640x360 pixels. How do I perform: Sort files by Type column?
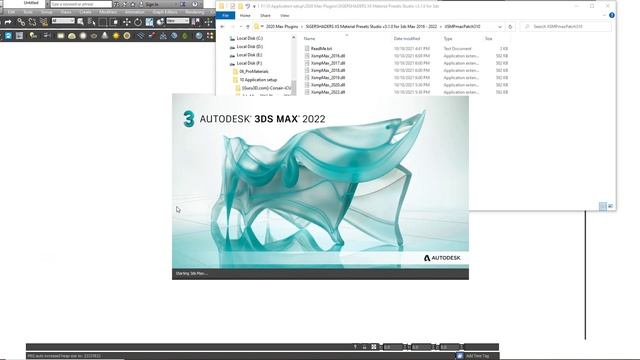point(448,38)
